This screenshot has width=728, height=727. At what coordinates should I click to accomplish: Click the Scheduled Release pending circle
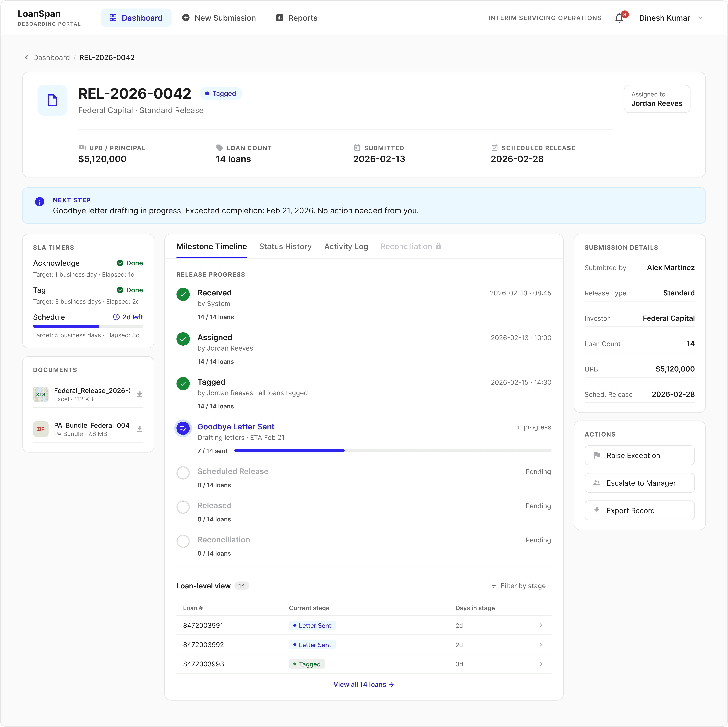(x=183, y=473)
